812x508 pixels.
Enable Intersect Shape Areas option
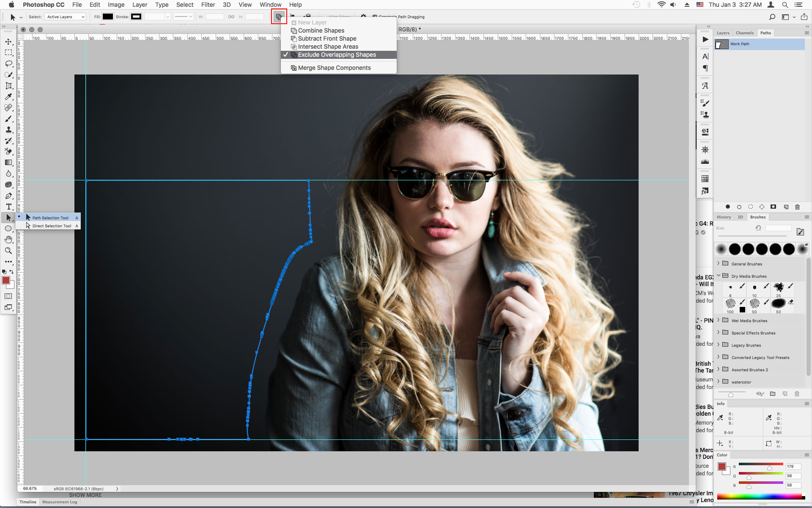pos(327,46)
